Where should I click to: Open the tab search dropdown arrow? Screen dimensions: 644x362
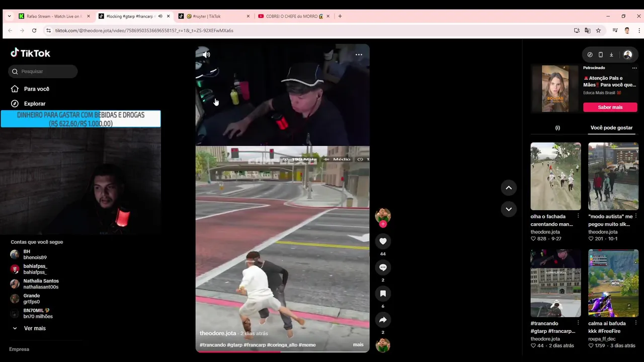(9, 16)
